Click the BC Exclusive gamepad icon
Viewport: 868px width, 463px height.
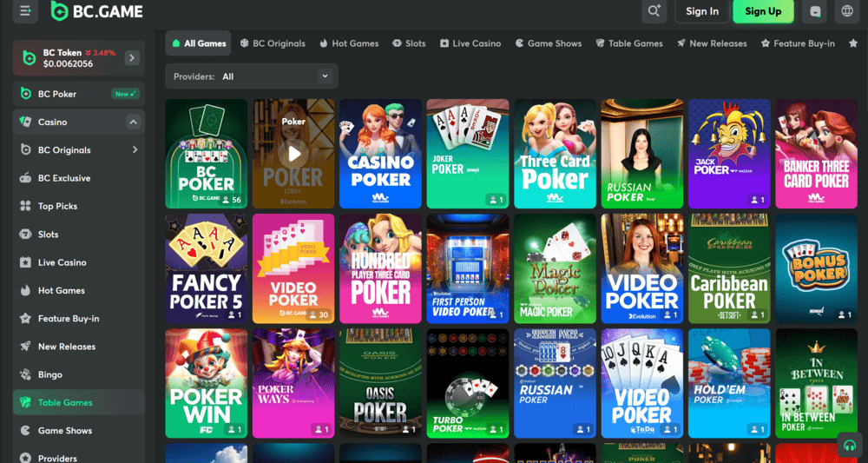pyautogui.click(x=25, y=178)
